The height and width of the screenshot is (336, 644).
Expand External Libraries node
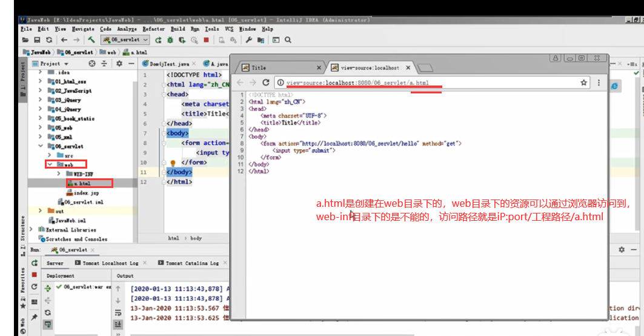32,229
